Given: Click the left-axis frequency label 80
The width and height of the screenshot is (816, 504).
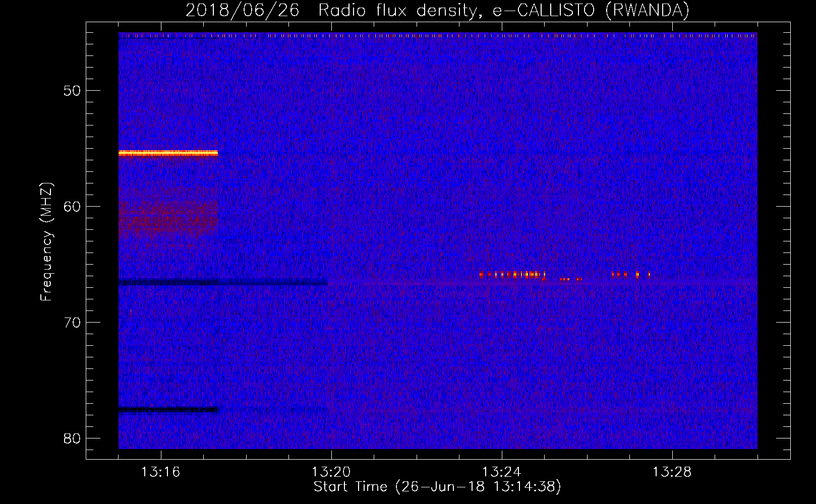Looking at the screenshot, I should (72, 438).
